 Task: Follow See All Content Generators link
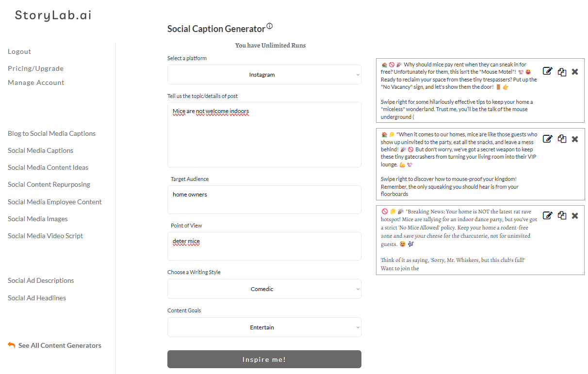tap(59, 345)
